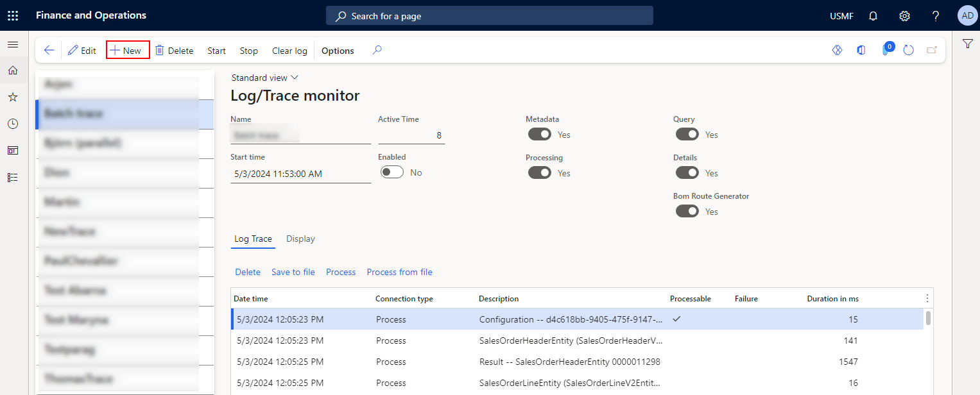Click the New button in action pane

(x=128, y=51)
